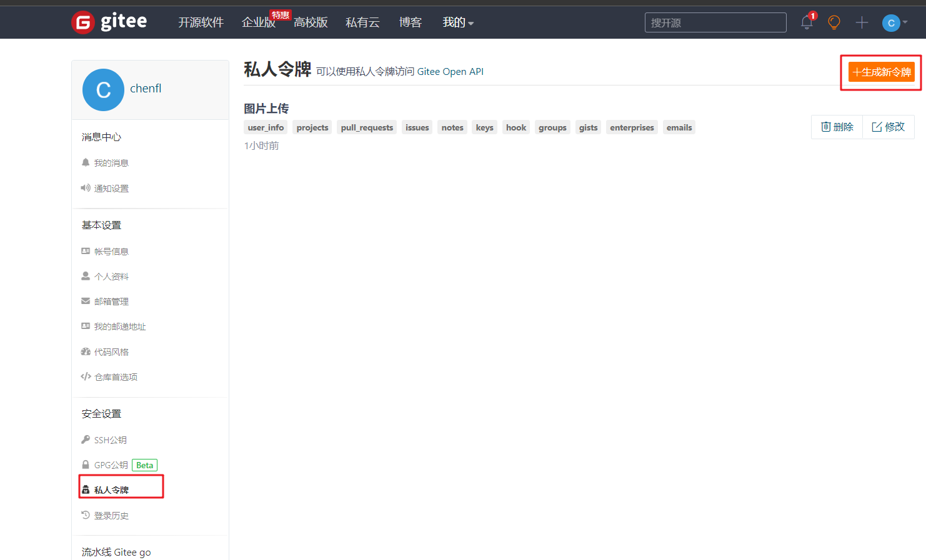Viewport: 926px width, 560px height.
Task: Open 通知设置 in the sidebar
Action: pyautogui.click(x=111, y=189)
